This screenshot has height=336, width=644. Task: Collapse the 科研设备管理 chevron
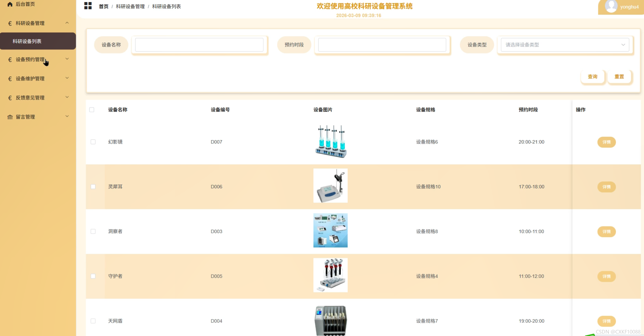[67, 23]
